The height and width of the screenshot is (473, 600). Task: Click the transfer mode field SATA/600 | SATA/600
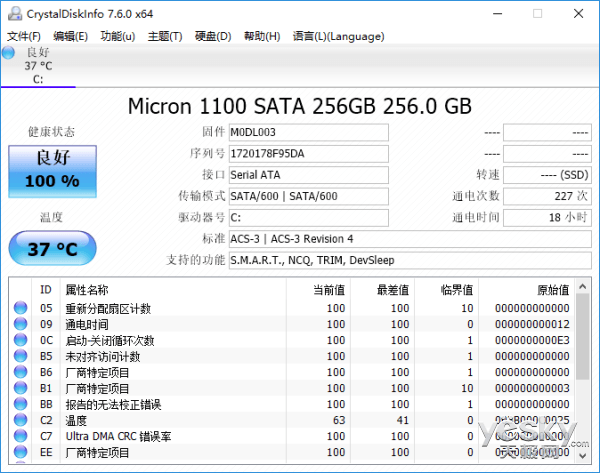[x=308, y=196]
